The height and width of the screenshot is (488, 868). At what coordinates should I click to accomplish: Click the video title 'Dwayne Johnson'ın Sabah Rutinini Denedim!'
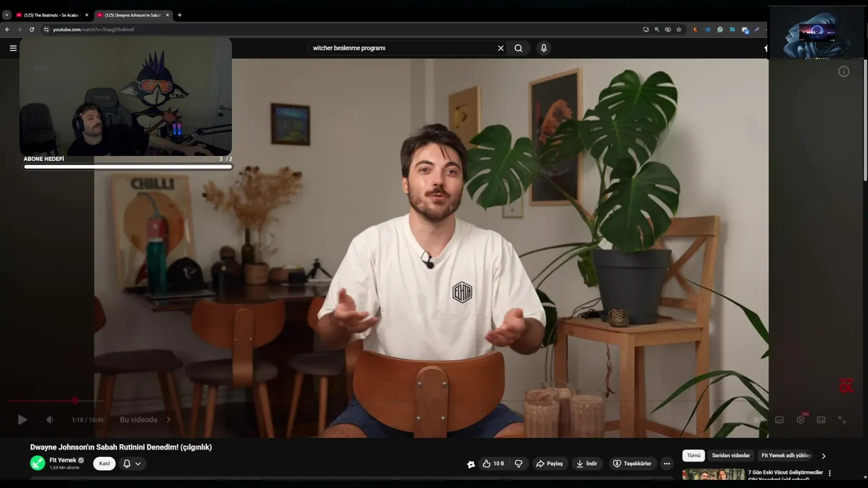[x=121, y=447]
